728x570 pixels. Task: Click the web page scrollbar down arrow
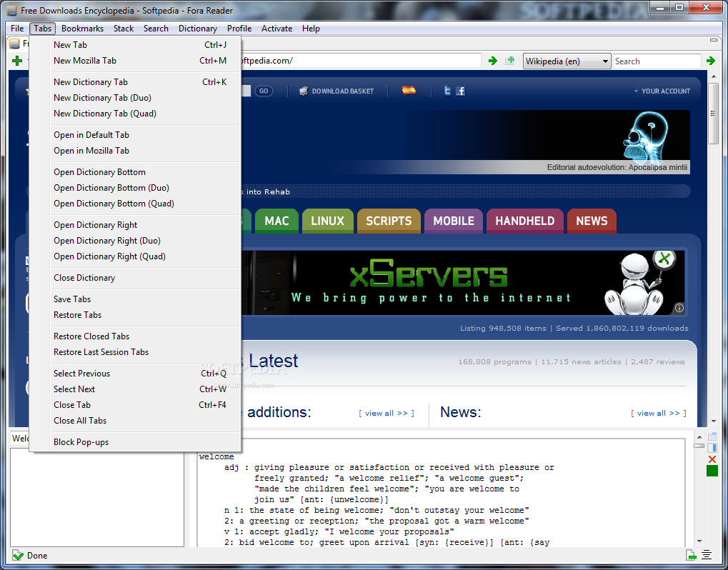[714, 421]
